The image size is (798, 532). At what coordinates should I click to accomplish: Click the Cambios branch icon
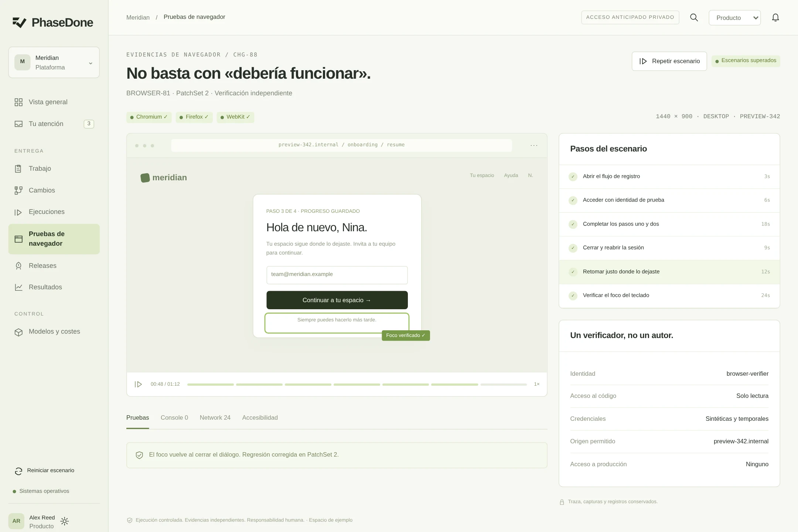pyautogui.click(x=18, y=190)
